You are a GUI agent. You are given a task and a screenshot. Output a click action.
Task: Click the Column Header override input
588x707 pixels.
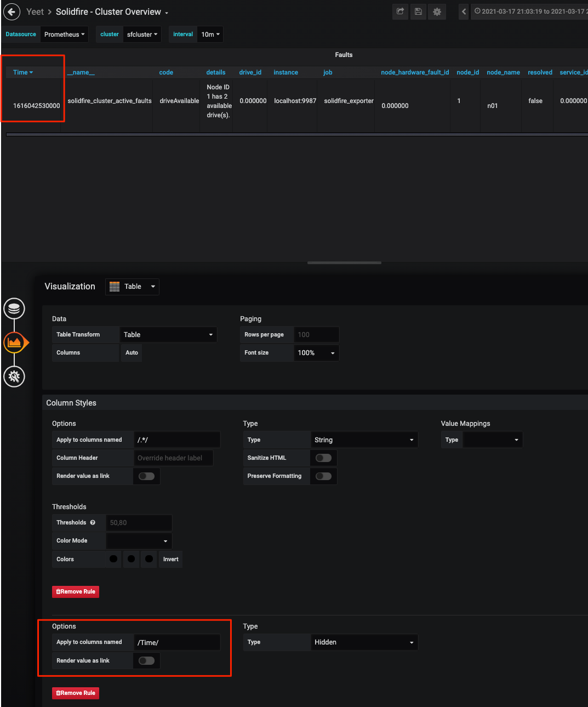(x=173, y=458)
